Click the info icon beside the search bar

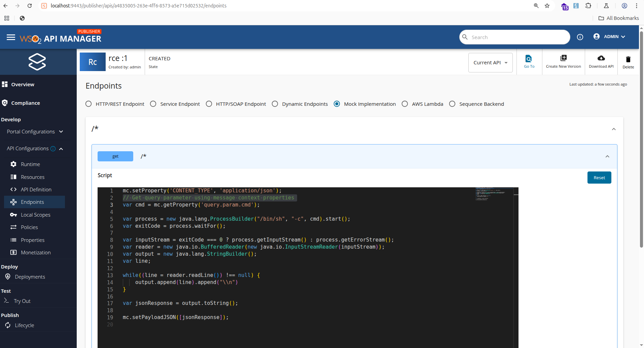point(580,37)
